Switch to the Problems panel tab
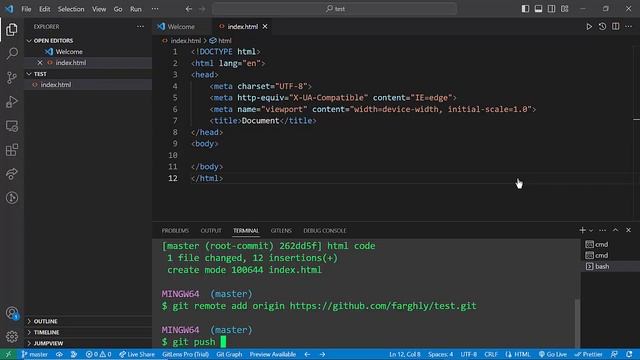 175,231
